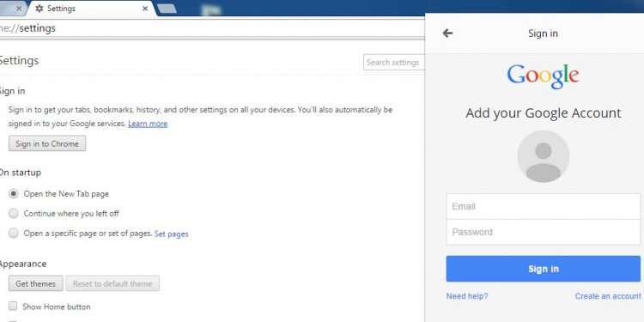Screen dimensions: 644x322
Task: Click the Get themes button
Action: click(36, 283)
